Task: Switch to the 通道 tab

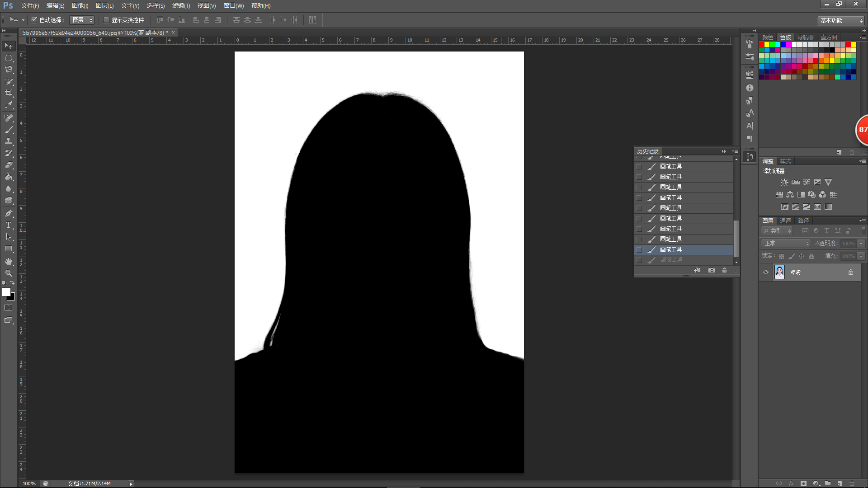Action: point(785,221)
